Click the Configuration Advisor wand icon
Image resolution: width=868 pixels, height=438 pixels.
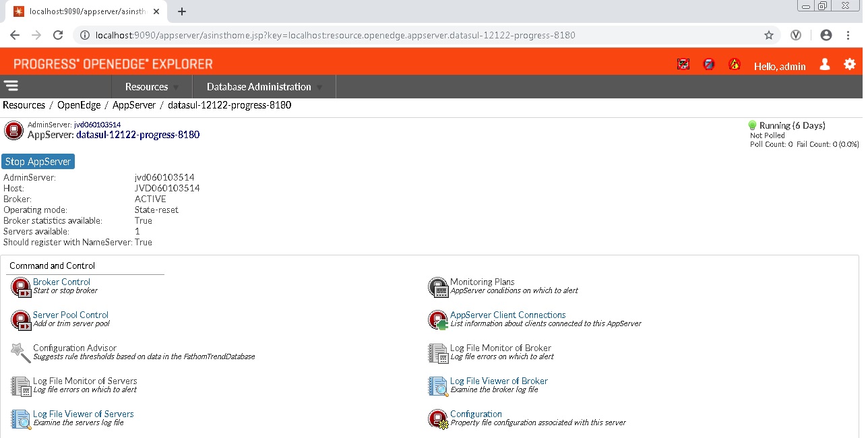(x=21, y=353)
